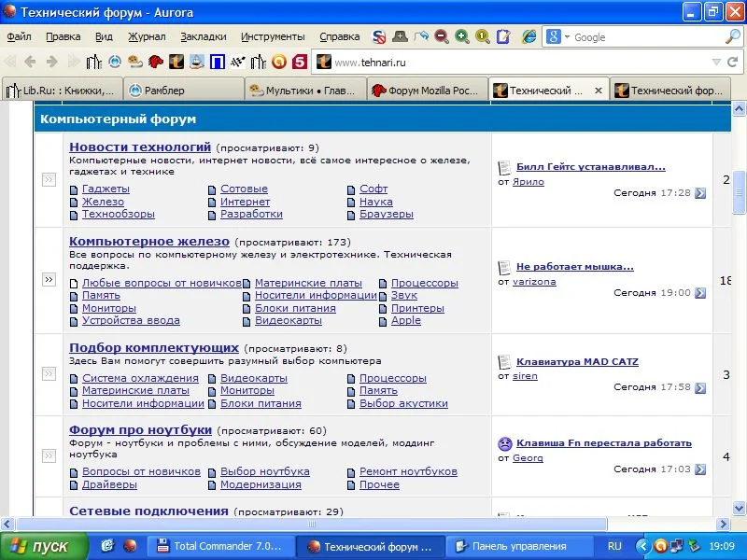This screenshot has width=747, height=560.
Task: Show hidden tray icons with the arrow
Action: pos(642,546)
